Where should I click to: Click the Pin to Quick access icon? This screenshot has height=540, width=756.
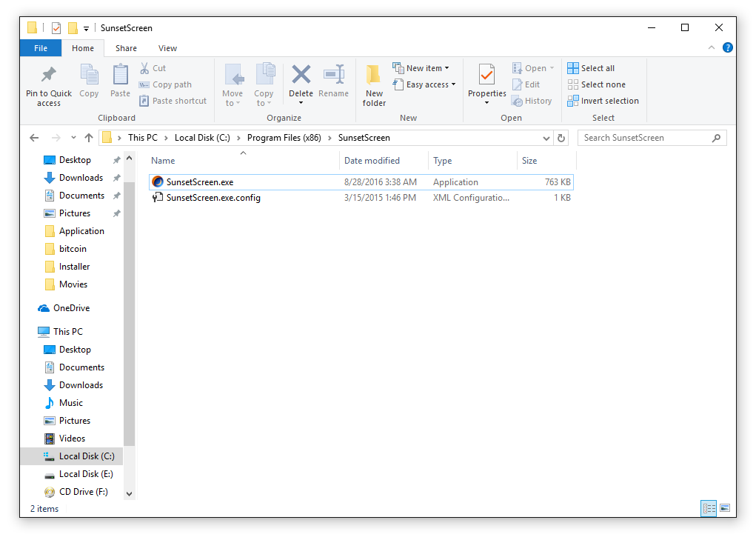point(48,75)
